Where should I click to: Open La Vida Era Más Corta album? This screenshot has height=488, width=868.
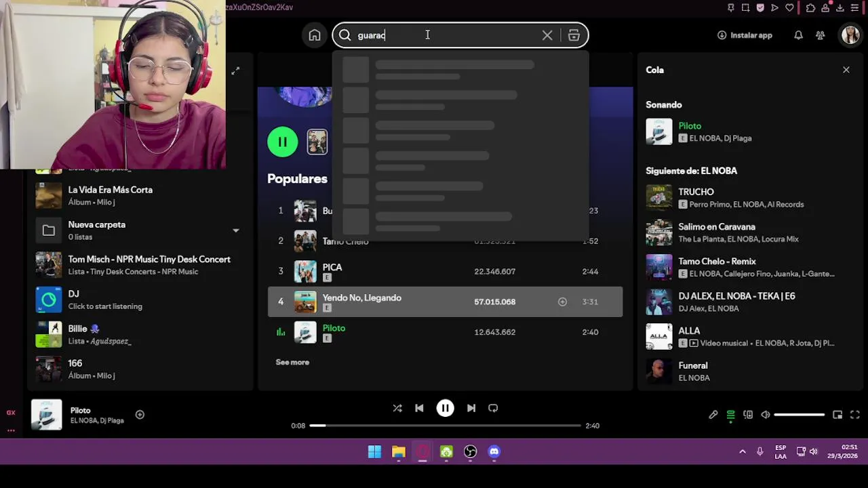(139, 196)
